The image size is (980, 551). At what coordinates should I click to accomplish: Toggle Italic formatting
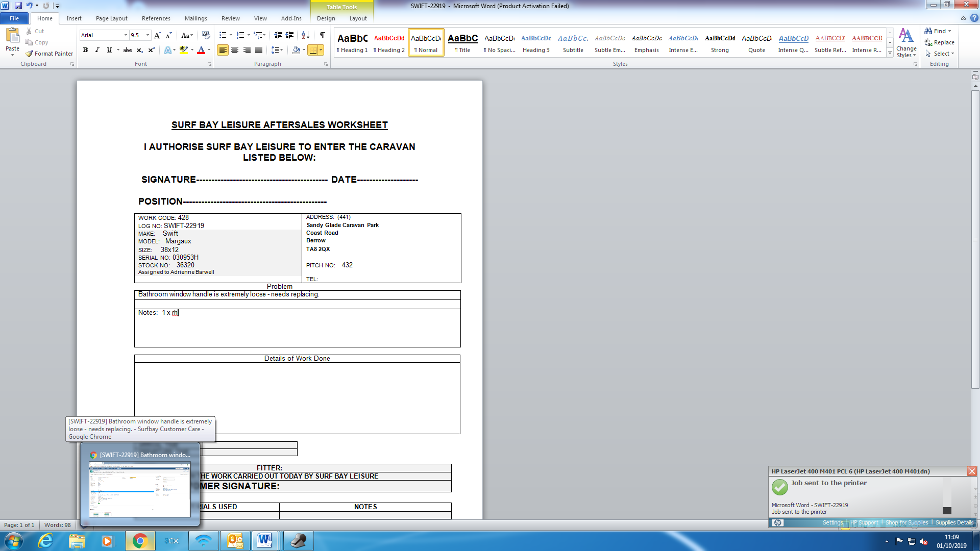tap(97, 50)
